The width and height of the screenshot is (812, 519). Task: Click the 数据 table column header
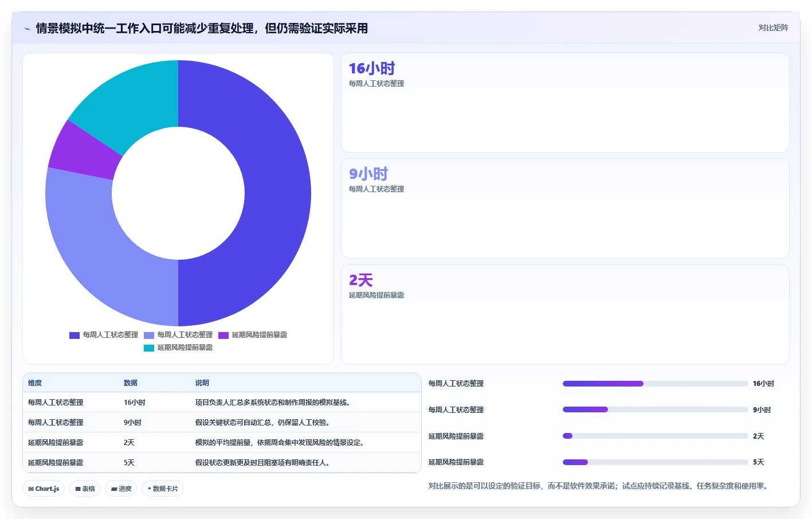(131, 383)
